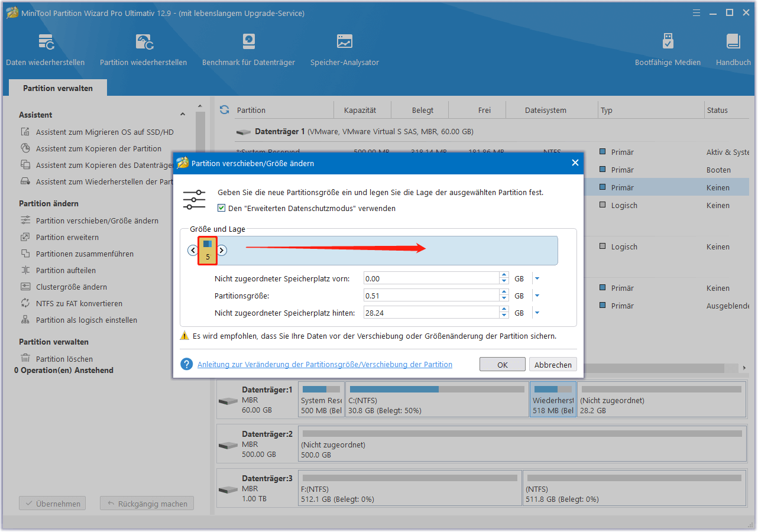This screenshot has width=758, height=532.
Task: Close the Partition verschieben dialog
Action: click(575, 163)
